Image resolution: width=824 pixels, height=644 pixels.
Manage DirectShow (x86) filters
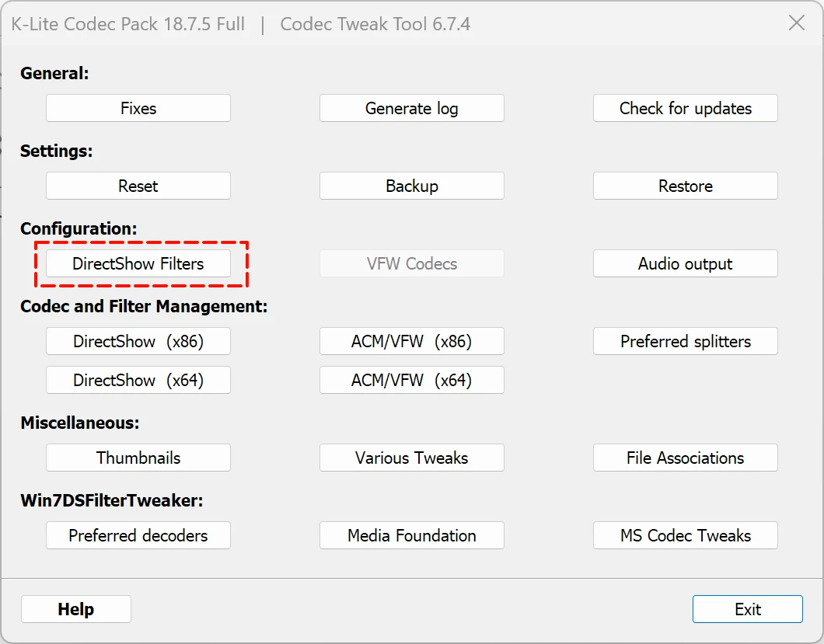[x=138, y=342]
